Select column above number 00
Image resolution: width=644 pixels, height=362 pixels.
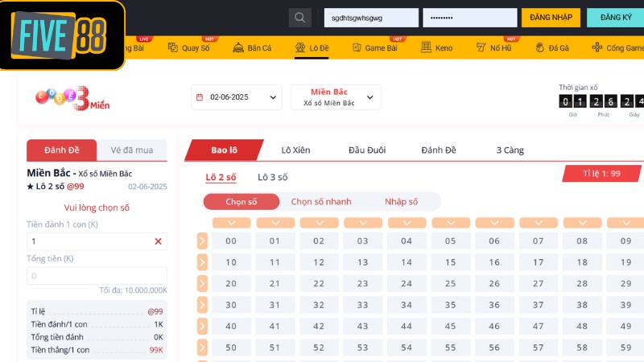[231, 223]
